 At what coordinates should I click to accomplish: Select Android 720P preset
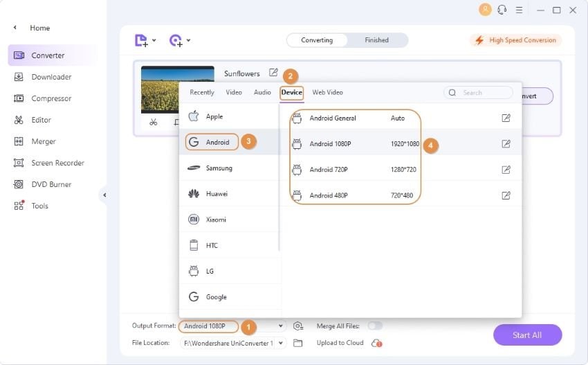[x=401, y=170]
